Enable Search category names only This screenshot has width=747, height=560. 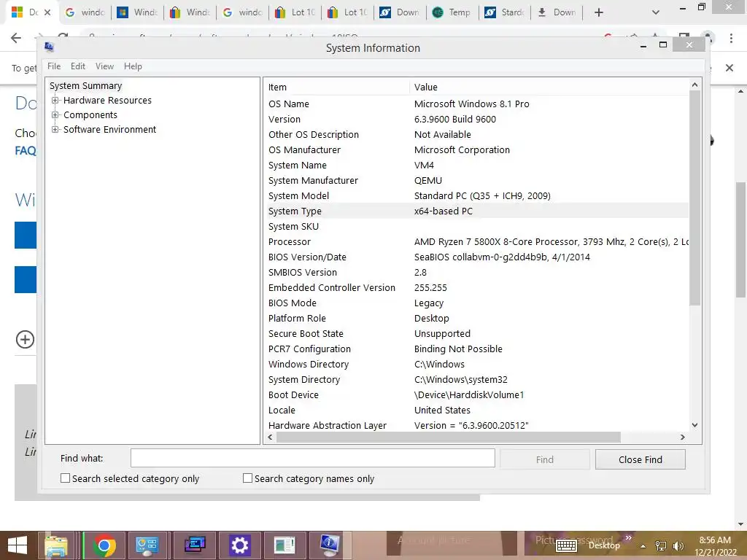click(x=247, y=478)
